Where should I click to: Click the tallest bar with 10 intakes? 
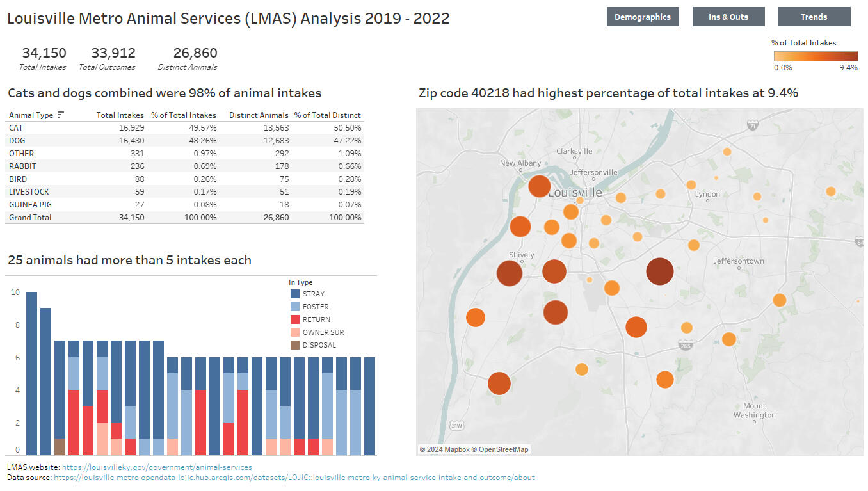pos(31,373)
